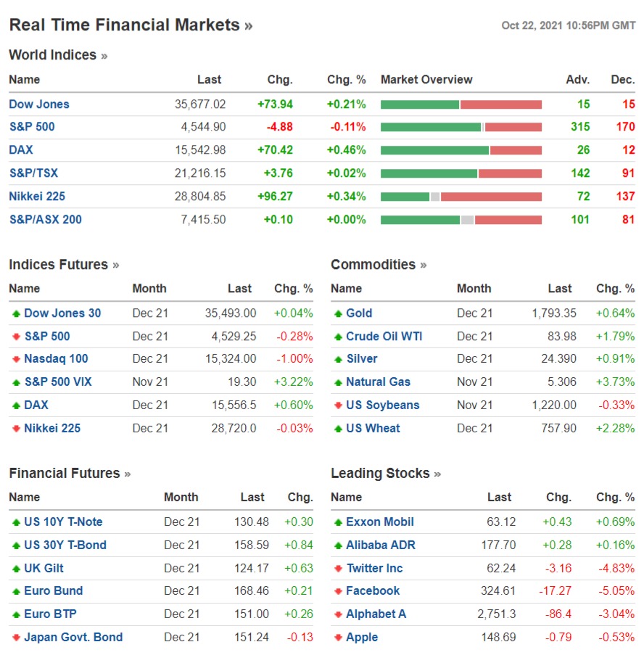Click the up arrow beside UK Gilt

point(16,569)
